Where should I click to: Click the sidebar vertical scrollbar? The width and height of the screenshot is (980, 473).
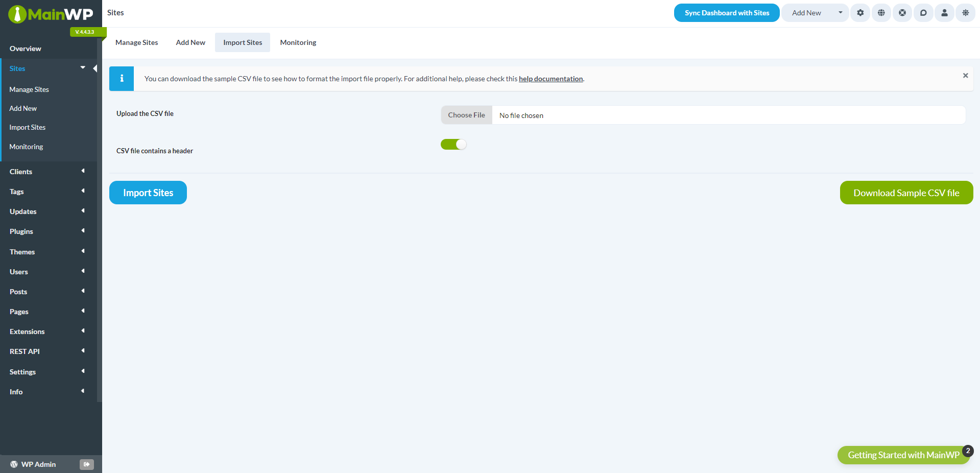point(100,220)
